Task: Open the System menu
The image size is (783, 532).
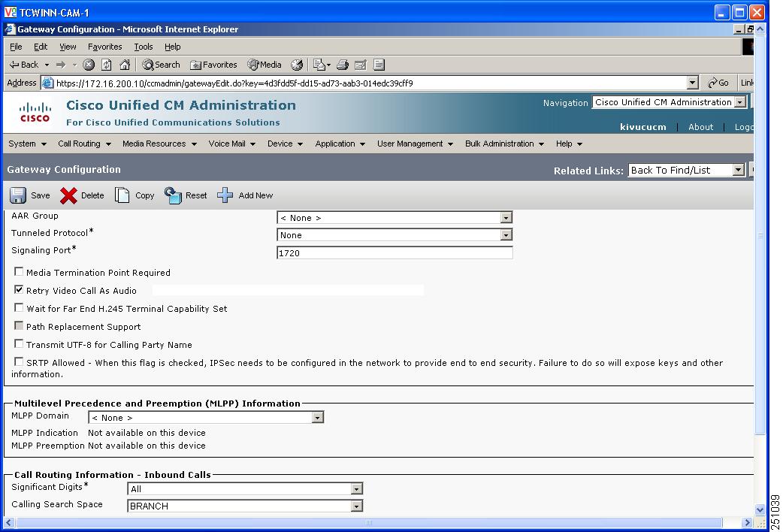Action: pyautogui.click(x=28, y=144)
